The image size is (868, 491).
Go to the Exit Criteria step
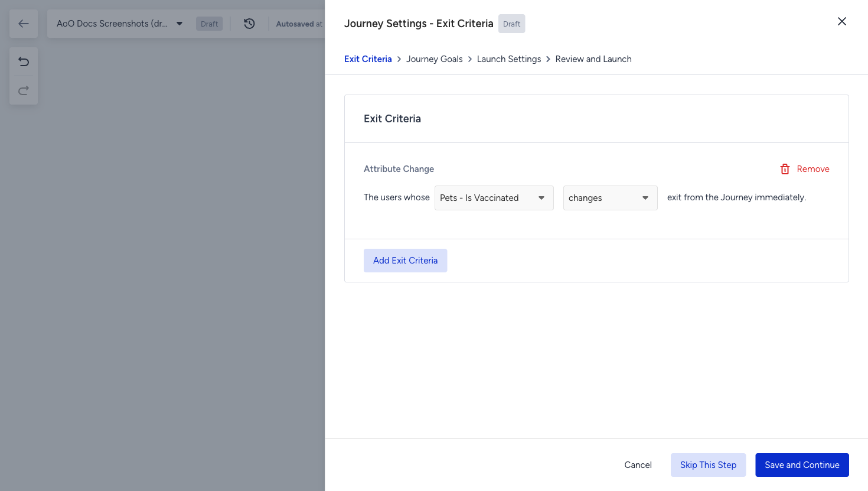368,59
